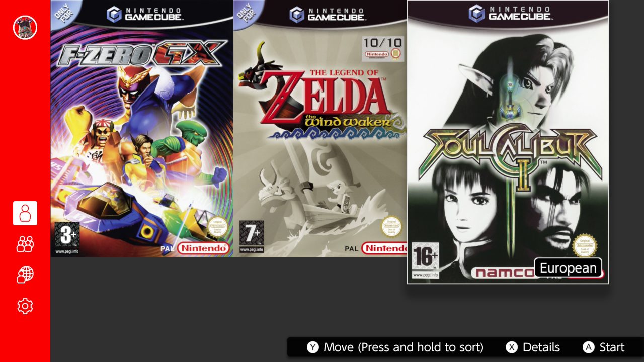Screen dimensions: 644x362
Task: Select the SoulCalibur II game cover
Action: point(508,142)
